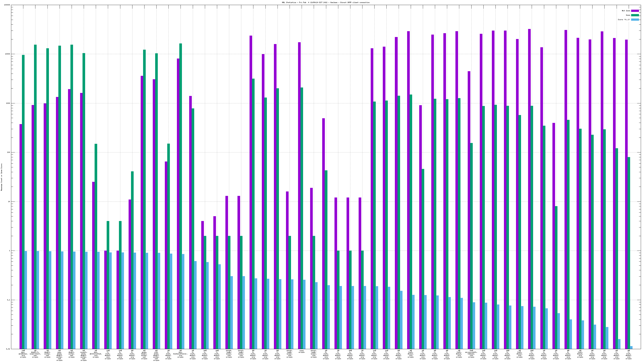The image size is (644, 362).
Task: Click purple bar for sa-accredit.habeas.com
Action: point(469,200)
